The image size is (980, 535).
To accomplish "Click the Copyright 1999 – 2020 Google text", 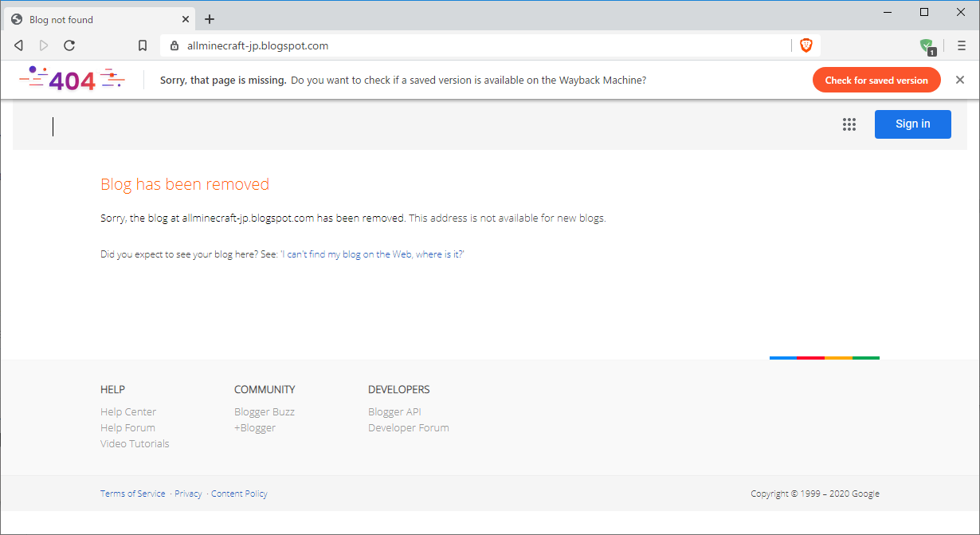I will (815, 494).
